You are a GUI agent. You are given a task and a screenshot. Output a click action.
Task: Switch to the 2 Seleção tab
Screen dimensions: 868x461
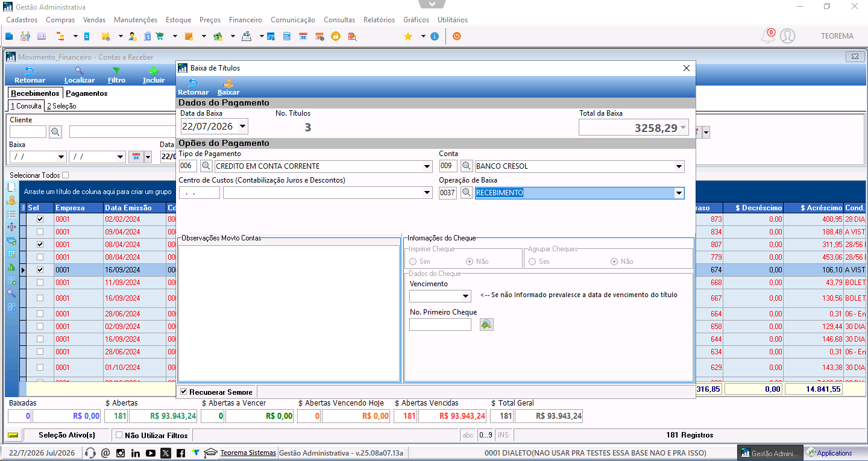coord(61,106)
